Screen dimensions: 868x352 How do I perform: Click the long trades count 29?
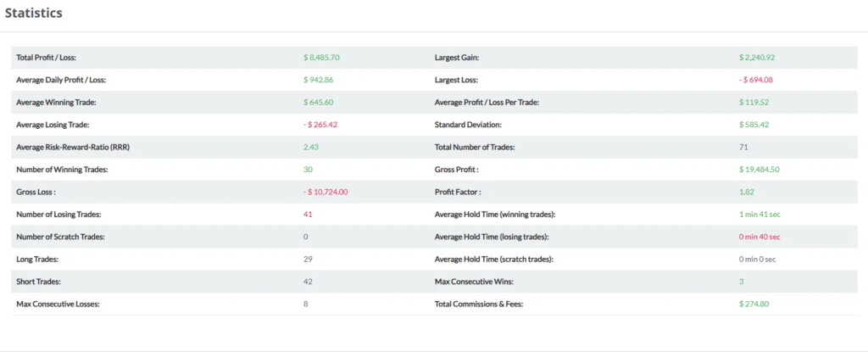click(308, 259)
